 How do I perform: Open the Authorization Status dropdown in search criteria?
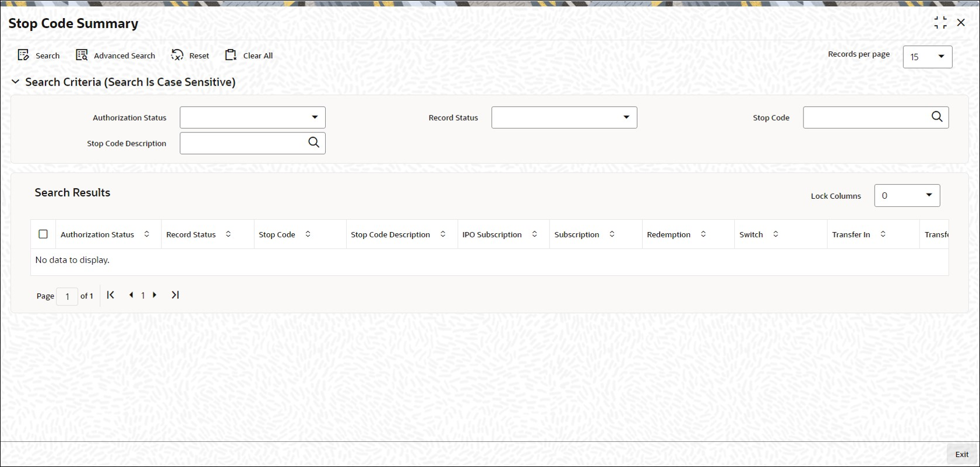[252, 118]
